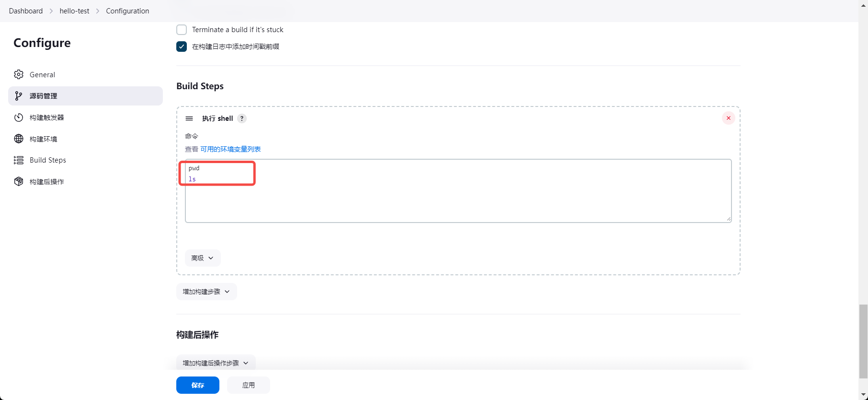
Task: Click the 源码管理 branch icon
Action: (19, 96)
